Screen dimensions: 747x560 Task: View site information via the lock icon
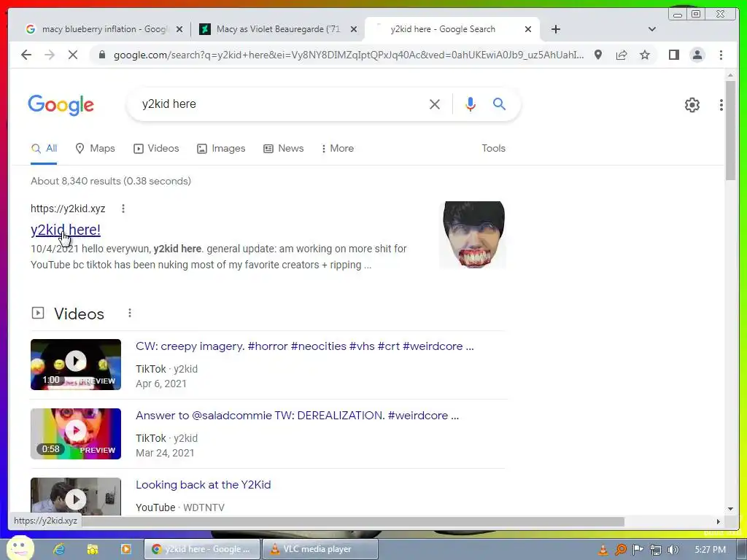pos(101,55)
